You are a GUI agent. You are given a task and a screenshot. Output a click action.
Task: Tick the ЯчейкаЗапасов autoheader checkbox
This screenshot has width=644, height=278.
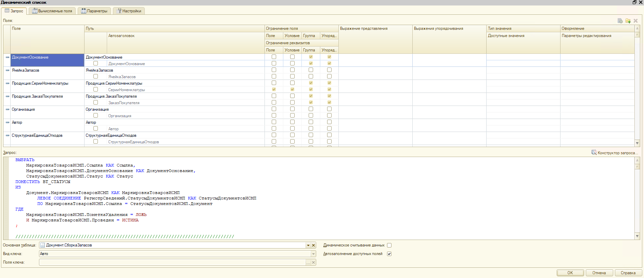[x=96, y=76]
